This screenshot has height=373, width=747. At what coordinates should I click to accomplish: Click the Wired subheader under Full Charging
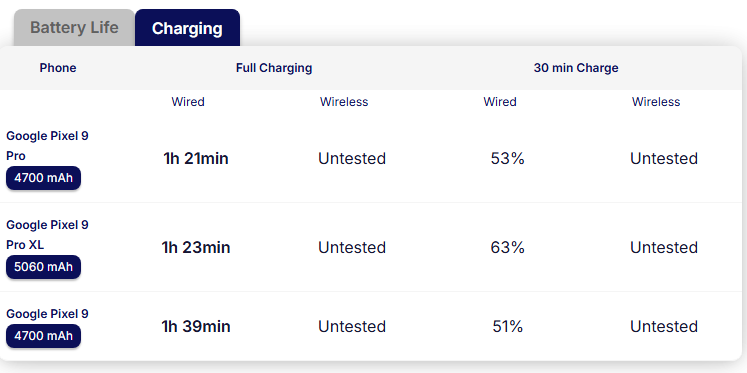(x=188, y=101)
